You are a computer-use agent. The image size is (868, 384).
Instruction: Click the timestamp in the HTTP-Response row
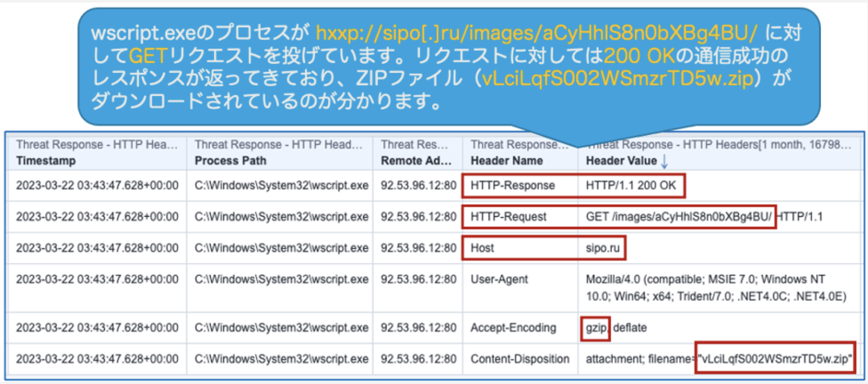pos(97,186)
